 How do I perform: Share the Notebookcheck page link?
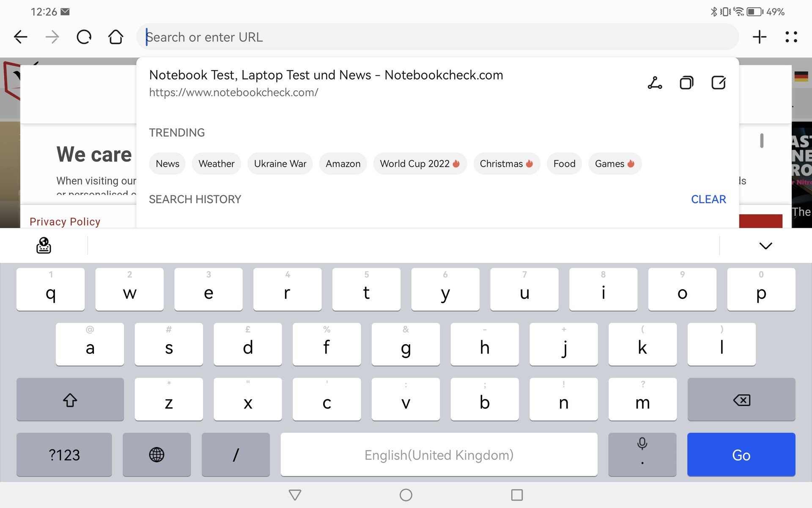click(x=655, y=83)
